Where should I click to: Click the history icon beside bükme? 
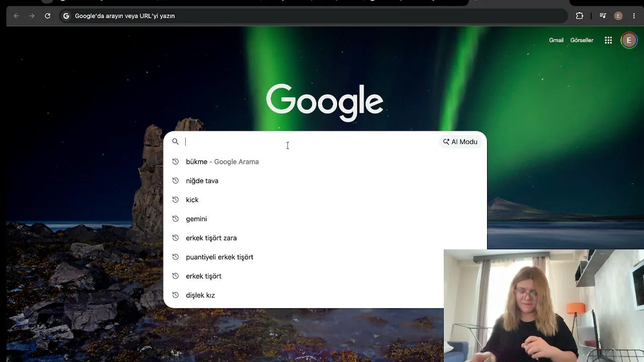coord(176,161)
